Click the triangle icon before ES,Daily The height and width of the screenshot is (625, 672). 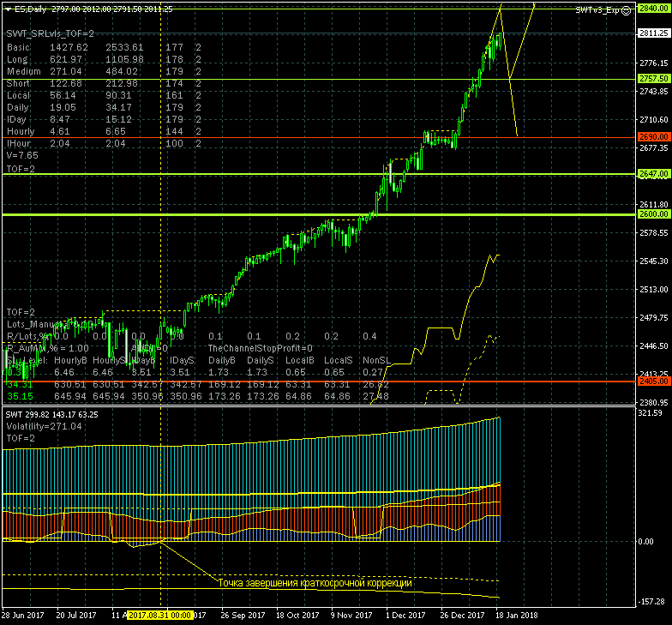(8, 8)
